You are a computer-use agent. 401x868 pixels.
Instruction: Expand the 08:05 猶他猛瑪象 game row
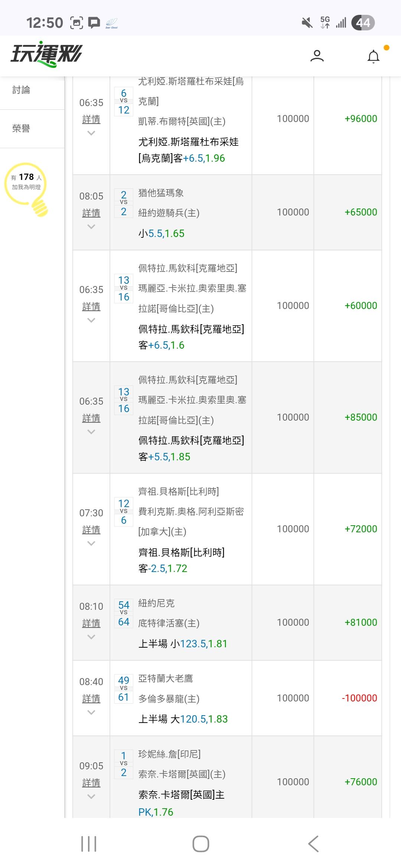coord(91,227)
